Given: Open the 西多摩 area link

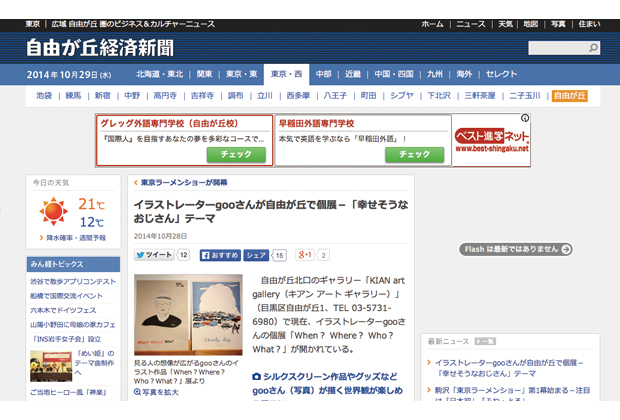Looking at the screenshot, I should (x=298, y=96).
